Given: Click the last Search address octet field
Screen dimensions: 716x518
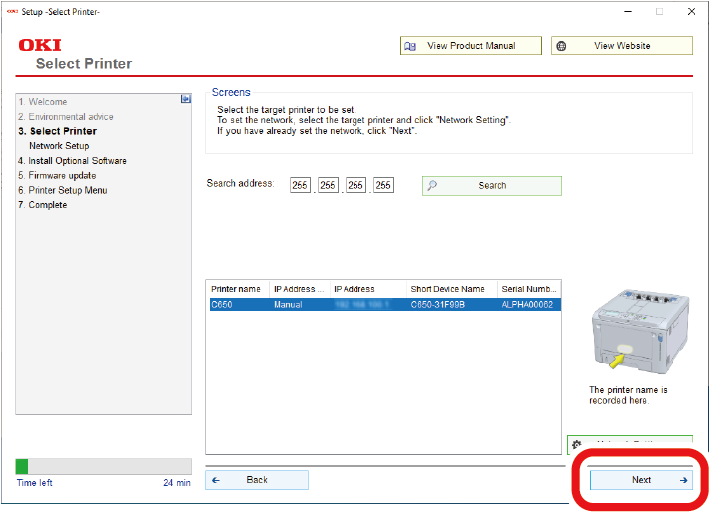Looking at the screenshot, I should click(x=383, y=185).
